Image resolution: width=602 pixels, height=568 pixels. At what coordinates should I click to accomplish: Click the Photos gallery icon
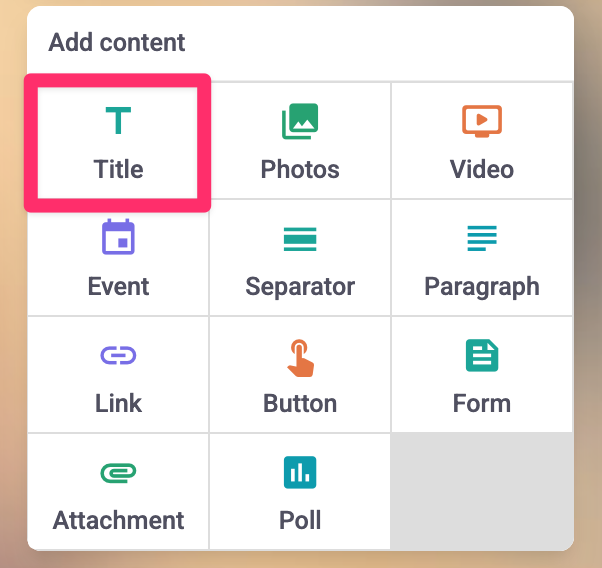click(300, 121)
